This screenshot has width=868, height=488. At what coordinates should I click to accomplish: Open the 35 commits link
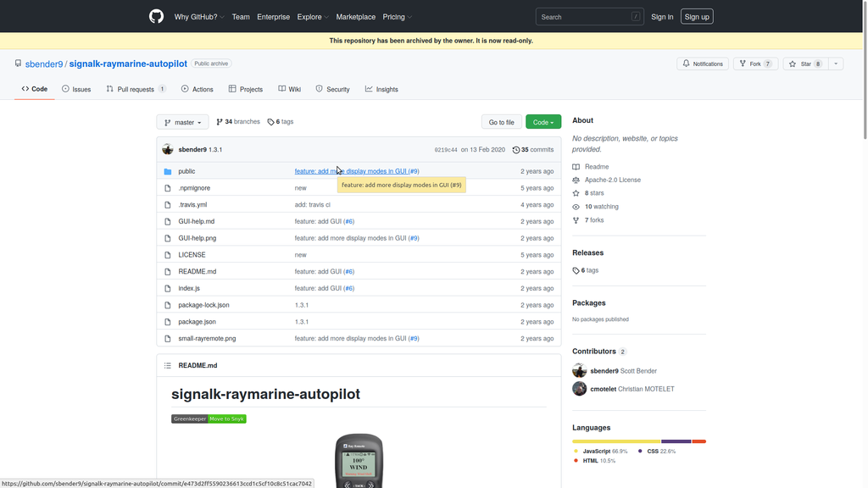click(x=533, y=150)
